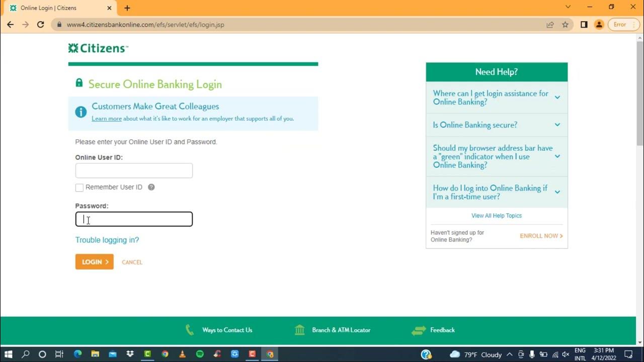The image size is (644, 362).
Task: Expand 'Is Online Banking secure?' question
Action: pos(497,125)
